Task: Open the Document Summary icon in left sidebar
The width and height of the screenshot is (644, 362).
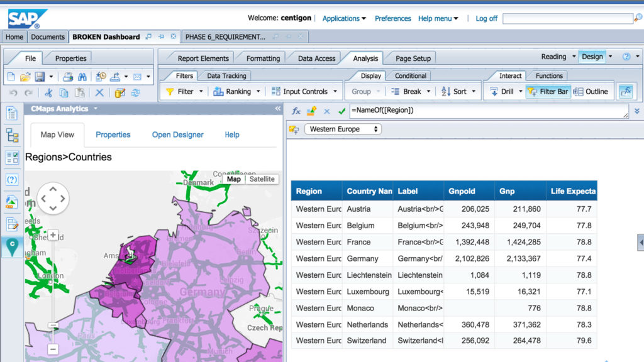Action: point(11,114)
